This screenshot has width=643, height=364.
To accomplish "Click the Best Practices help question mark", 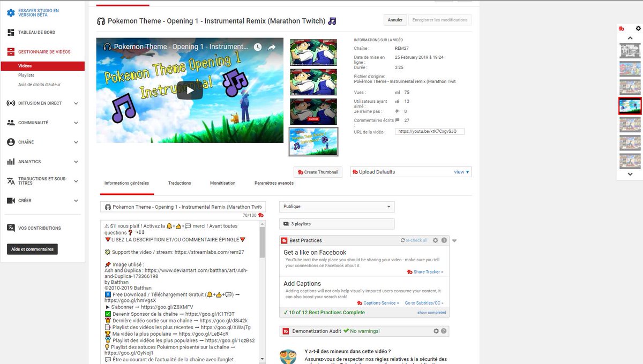I will tap(444, 240).
